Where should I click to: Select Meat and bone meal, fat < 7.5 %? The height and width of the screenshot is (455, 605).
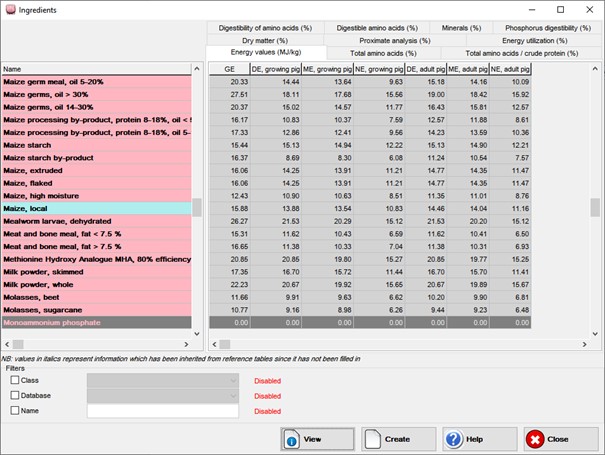96,234
